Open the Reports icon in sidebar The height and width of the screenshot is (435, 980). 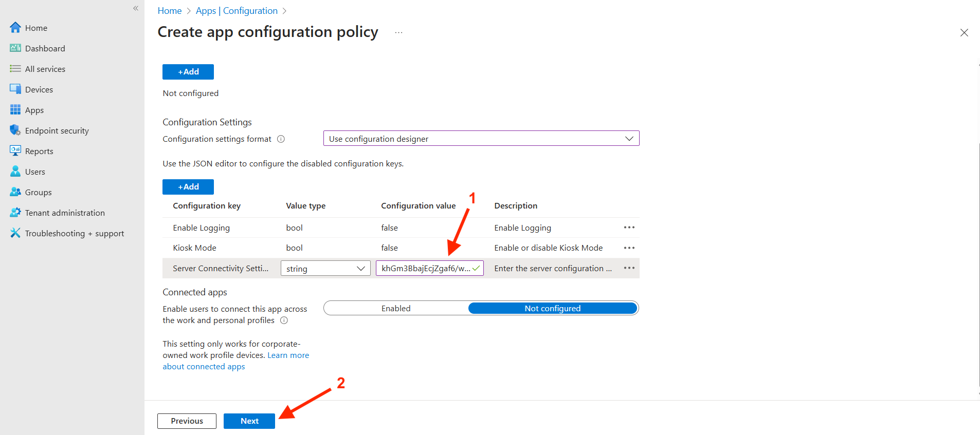(x=15, y=151)
